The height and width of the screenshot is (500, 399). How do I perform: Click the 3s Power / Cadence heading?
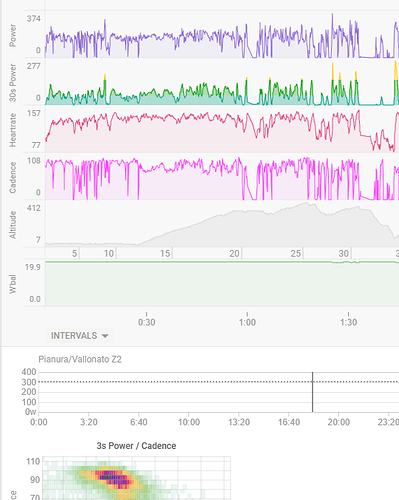tap(136, 446)
